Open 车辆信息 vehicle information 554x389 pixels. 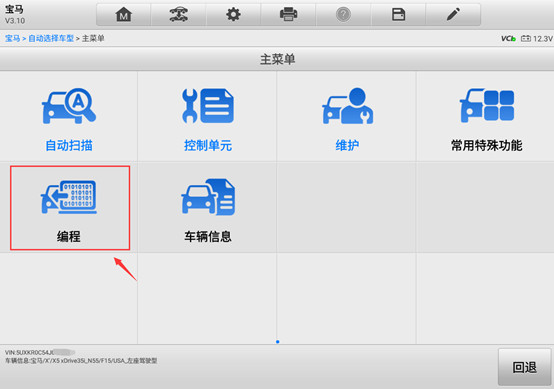[x=207, y=208]
